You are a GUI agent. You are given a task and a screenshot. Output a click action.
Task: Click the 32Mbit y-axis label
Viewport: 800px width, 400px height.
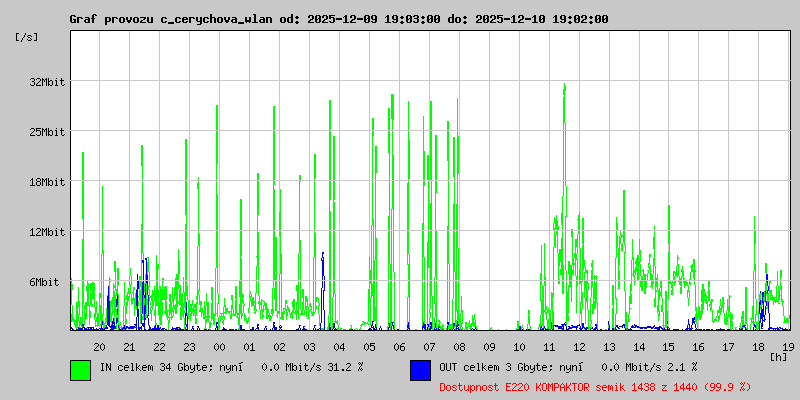pos(47,82)
